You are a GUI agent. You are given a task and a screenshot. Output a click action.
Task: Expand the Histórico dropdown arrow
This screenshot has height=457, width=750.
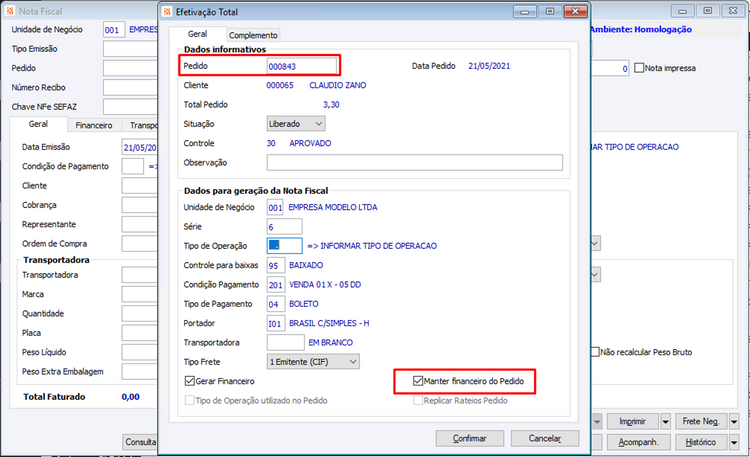point(734,442)
